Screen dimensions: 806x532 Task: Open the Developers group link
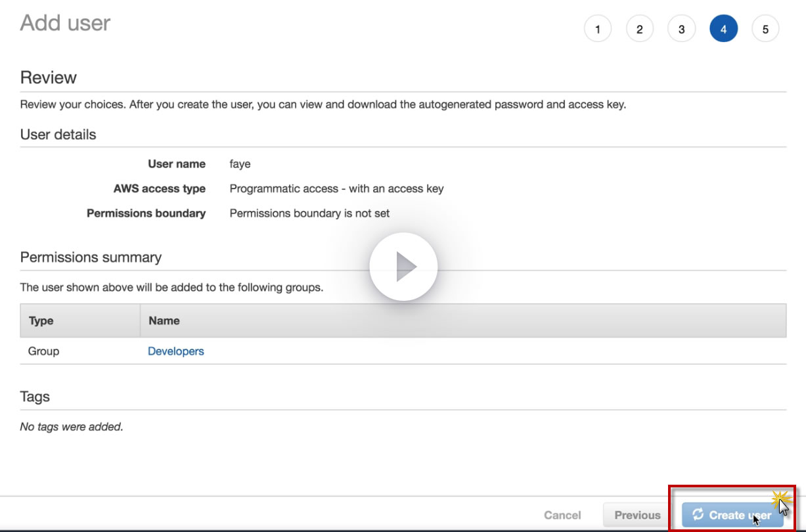(x=175, y=351)
